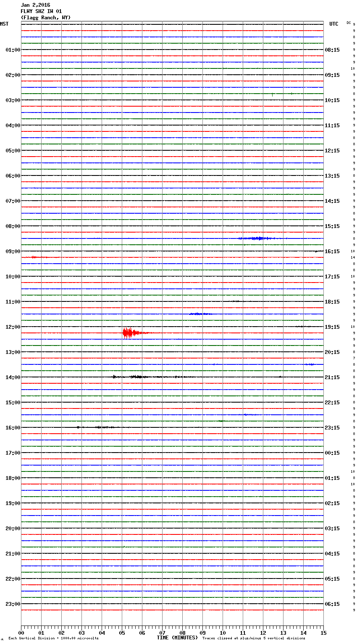
Task: Click minute 04 on the bottom time axis
Action: pos(102,633)
